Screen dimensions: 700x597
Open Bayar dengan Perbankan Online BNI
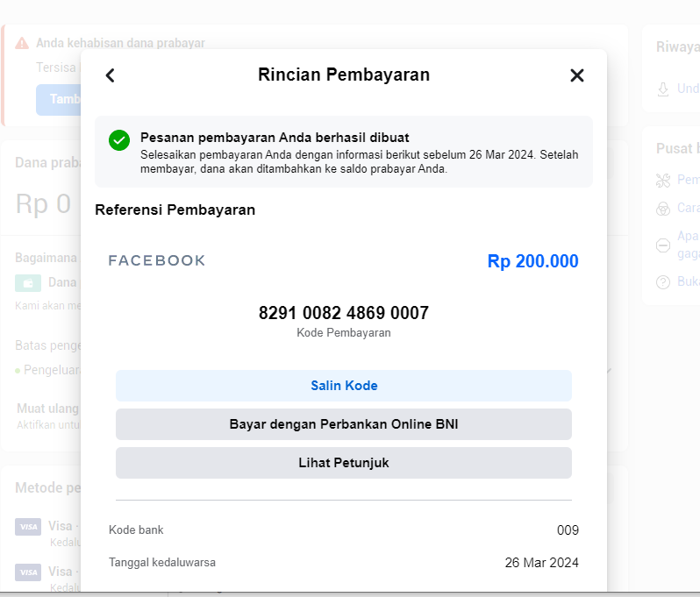pyautogui.click(x=344, y=424)
